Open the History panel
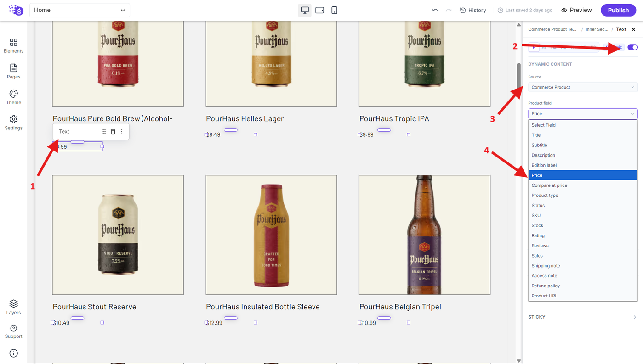 click(x=473, y=10)
